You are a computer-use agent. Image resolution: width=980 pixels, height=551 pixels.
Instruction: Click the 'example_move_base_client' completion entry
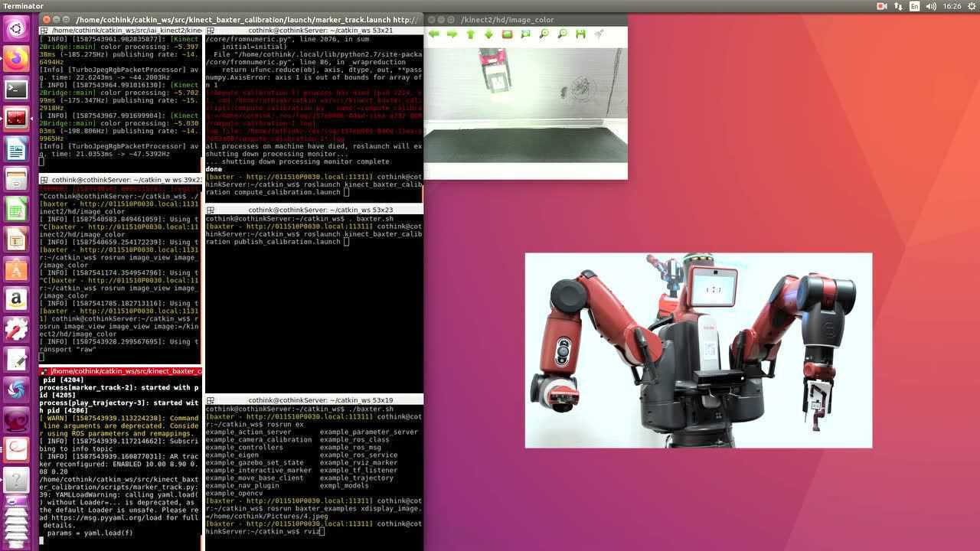pos(254,478)
